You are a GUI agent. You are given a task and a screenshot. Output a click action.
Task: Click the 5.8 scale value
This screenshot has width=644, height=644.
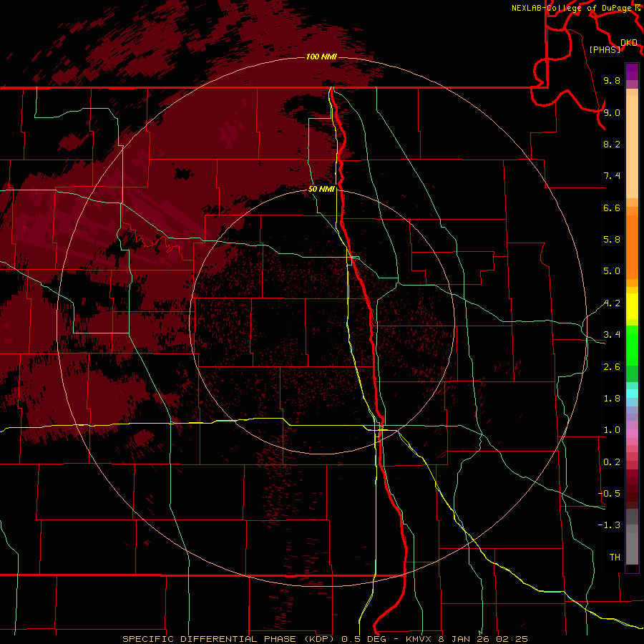[612, 240]
